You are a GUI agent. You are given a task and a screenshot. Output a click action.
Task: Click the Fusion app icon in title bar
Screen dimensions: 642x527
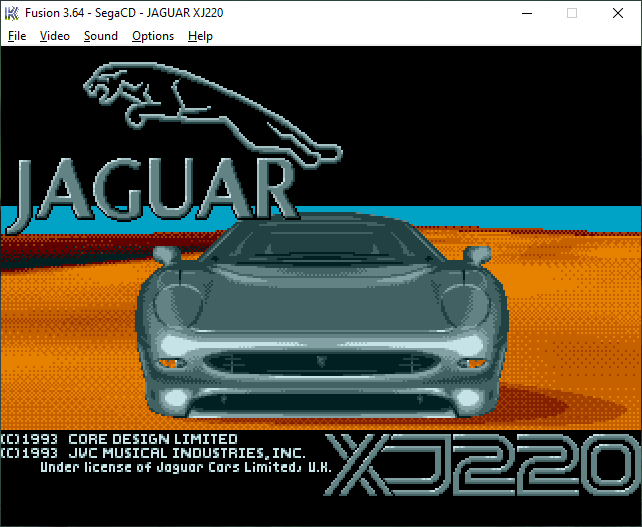pyautogui.click(x=11, y=13)
